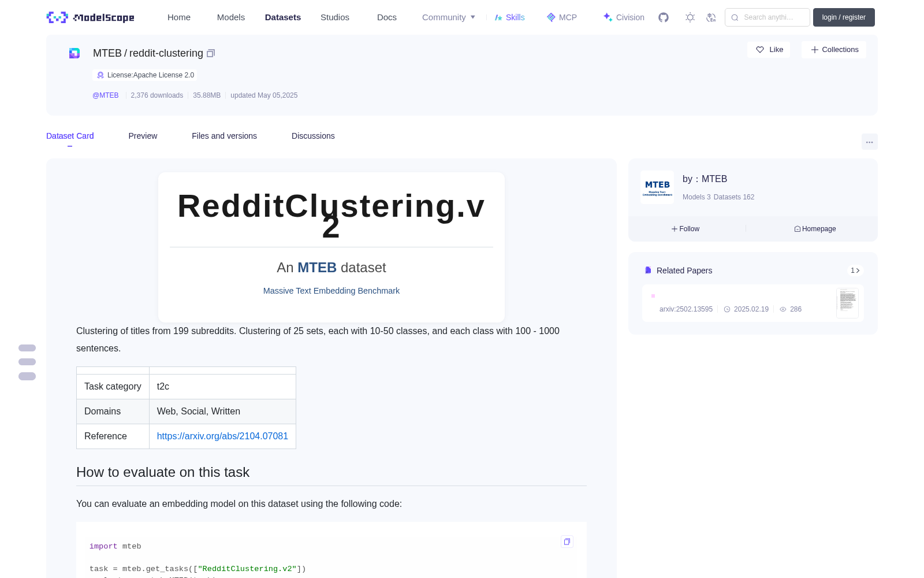924x578 pixels.
Task: Expand the Community dropdown menu
Action: point(449,17)
